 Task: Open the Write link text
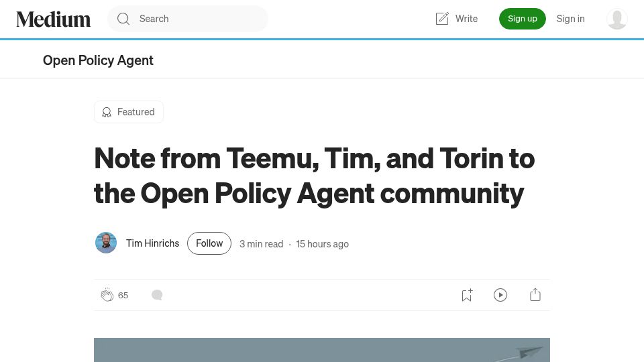[466, 19]
